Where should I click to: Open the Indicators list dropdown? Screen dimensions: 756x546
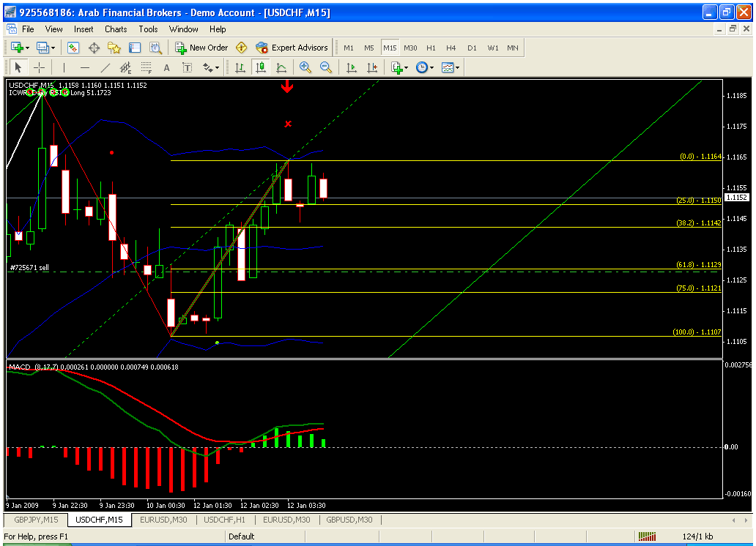click(x=406, y=68)
